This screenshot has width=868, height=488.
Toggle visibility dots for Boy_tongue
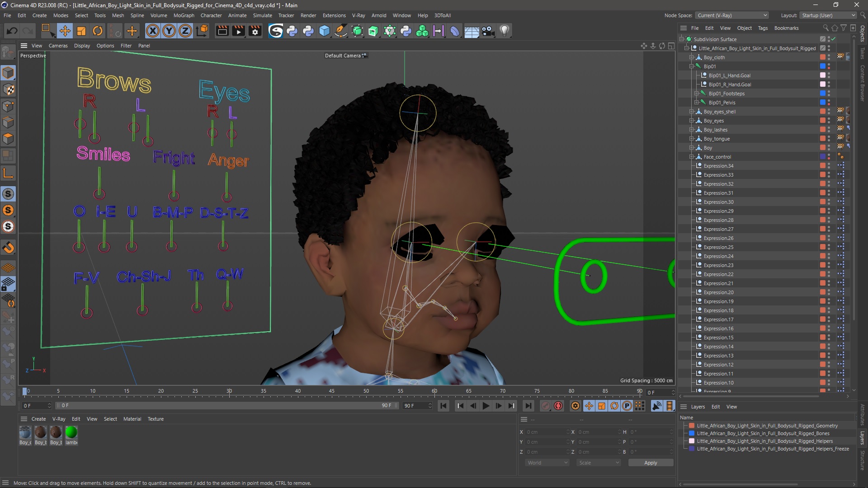pos(829,139)
